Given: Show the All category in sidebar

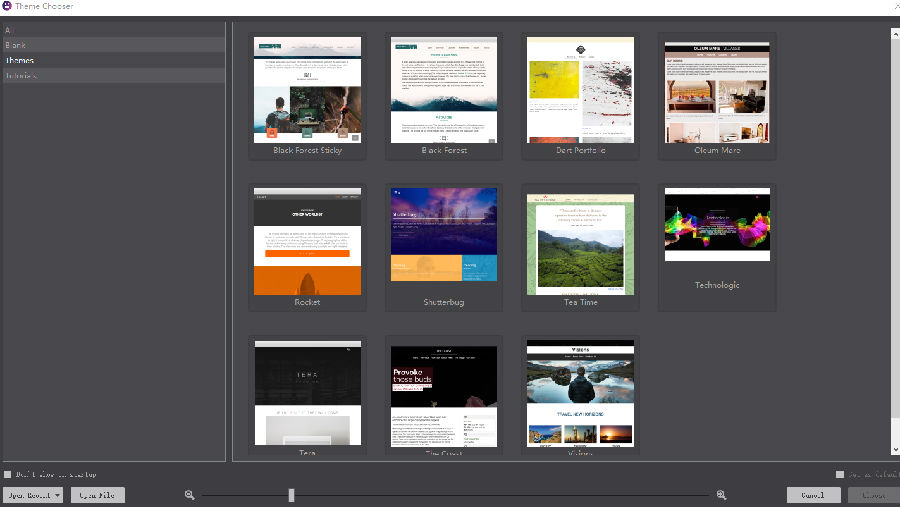Looking at the screenshot, I should [x=10, y=30].
